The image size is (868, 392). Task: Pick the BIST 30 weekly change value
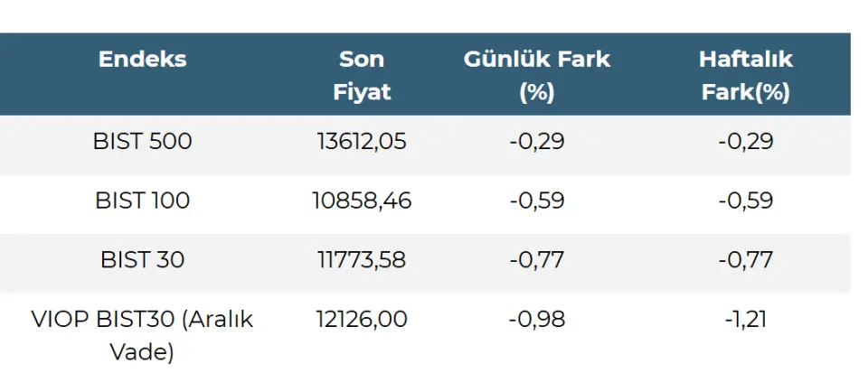click(x=746, y=260)
